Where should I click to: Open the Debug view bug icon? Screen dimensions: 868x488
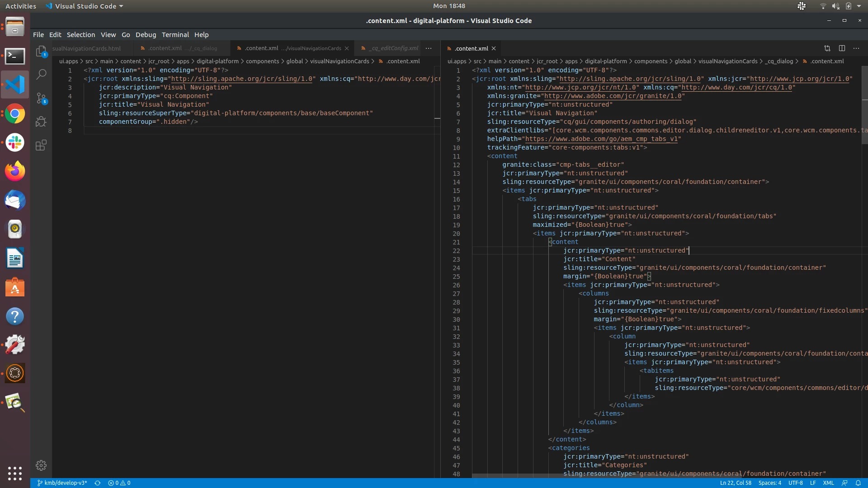(x=41, y=122)
